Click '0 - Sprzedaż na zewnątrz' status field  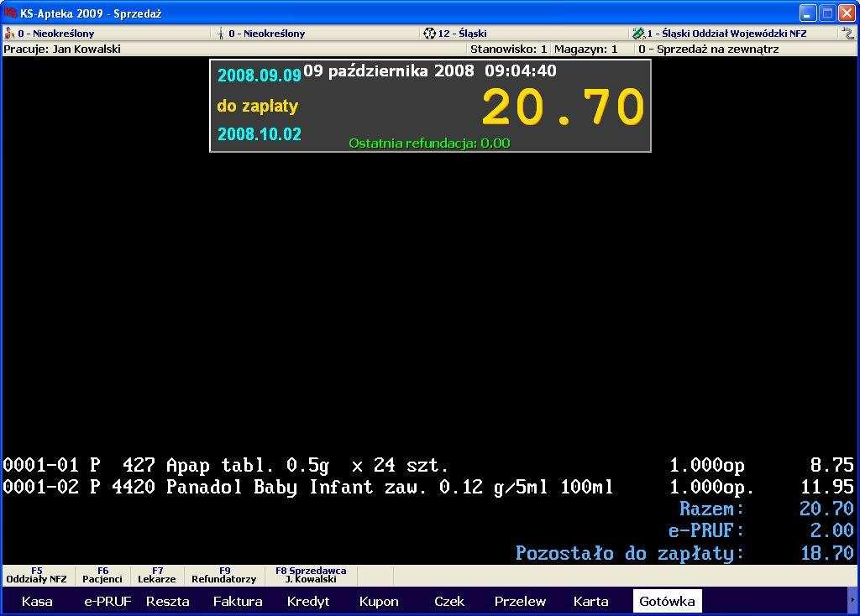[x=709, y=50]
